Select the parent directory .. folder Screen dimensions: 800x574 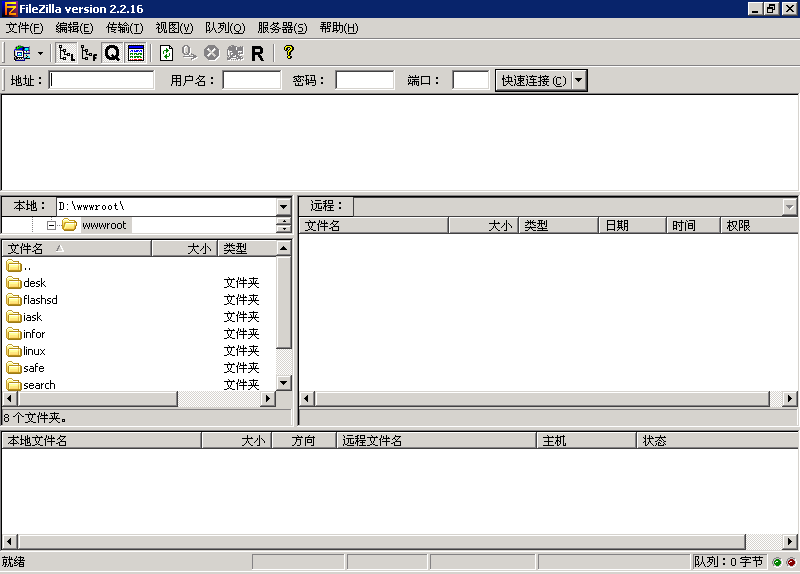tap(19, 266)
